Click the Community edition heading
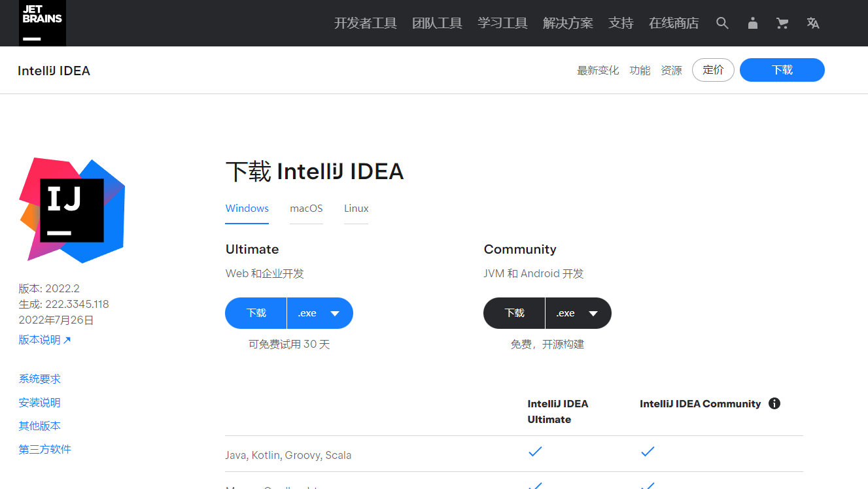Image resolution: width=868 pixels, height=489 pixels. coord(520,249)
